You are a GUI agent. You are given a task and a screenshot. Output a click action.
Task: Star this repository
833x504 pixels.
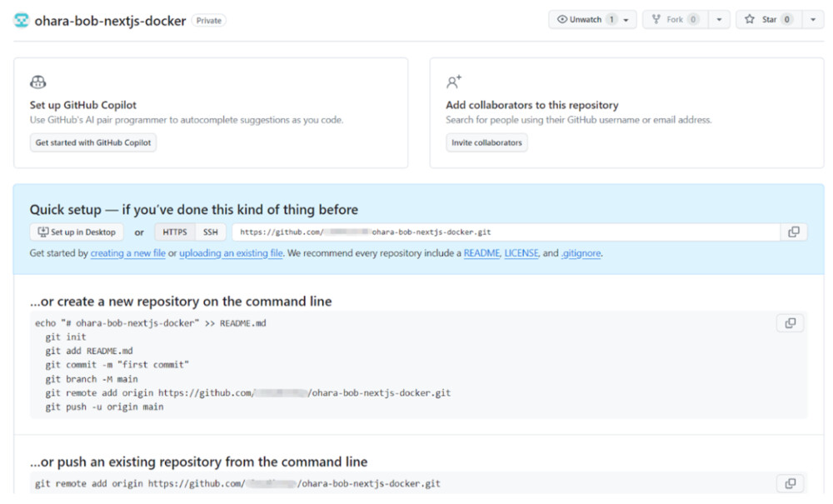769,20
